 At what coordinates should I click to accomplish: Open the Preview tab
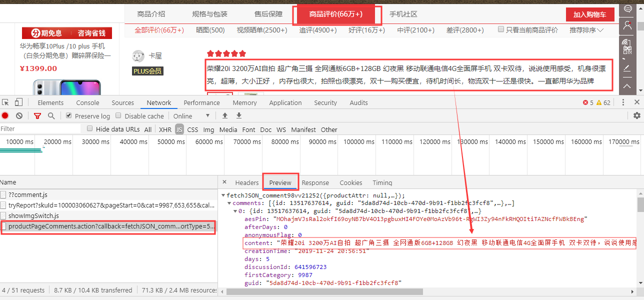click(280, 182)
